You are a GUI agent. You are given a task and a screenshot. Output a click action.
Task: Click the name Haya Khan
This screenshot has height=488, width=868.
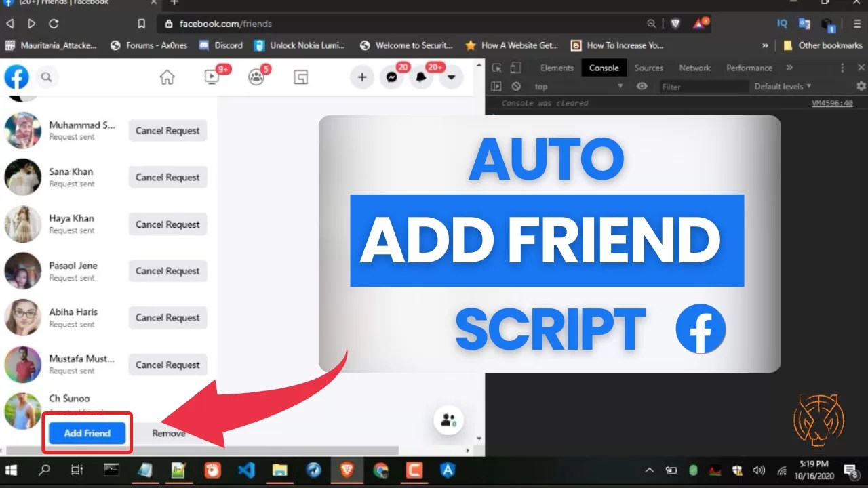71,218
